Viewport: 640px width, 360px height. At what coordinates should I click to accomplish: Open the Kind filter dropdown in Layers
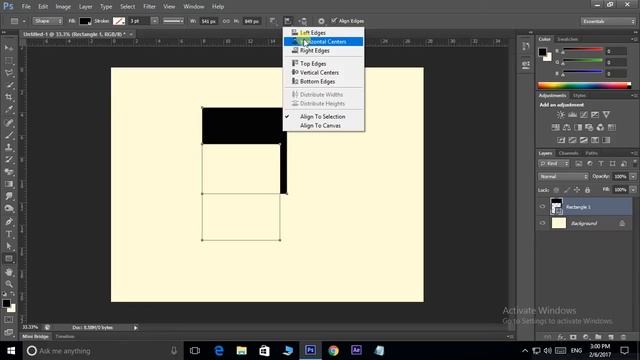click(x=553, y=164)
